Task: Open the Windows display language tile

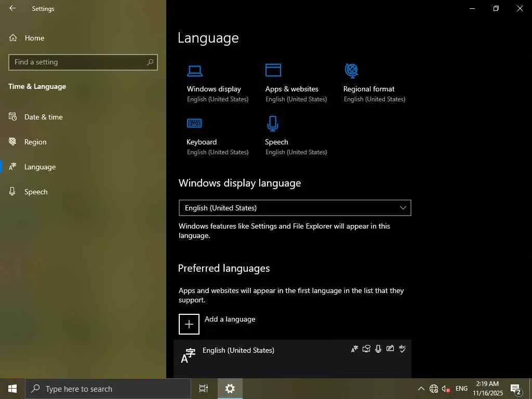Action: click(x=218, y=83)
